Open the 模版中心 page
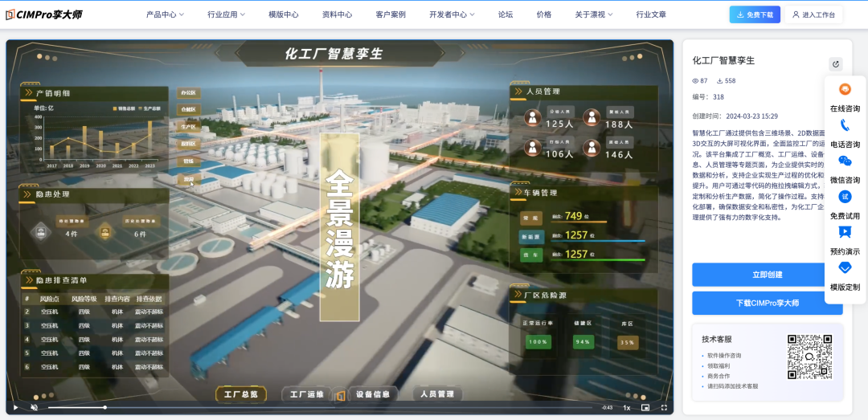The width and height of the screenshot is (868, 420). click(x=284, y=15)
